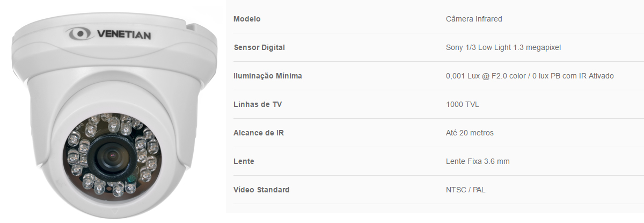
Task: Click the Até 20 metros value
Action: point(470,133)
